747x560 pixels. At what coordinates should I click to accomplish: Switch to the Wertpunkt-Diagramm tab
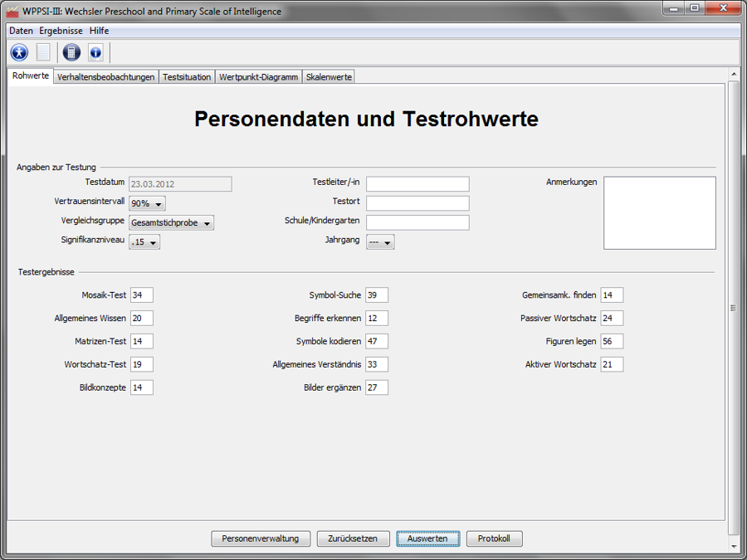258,77
